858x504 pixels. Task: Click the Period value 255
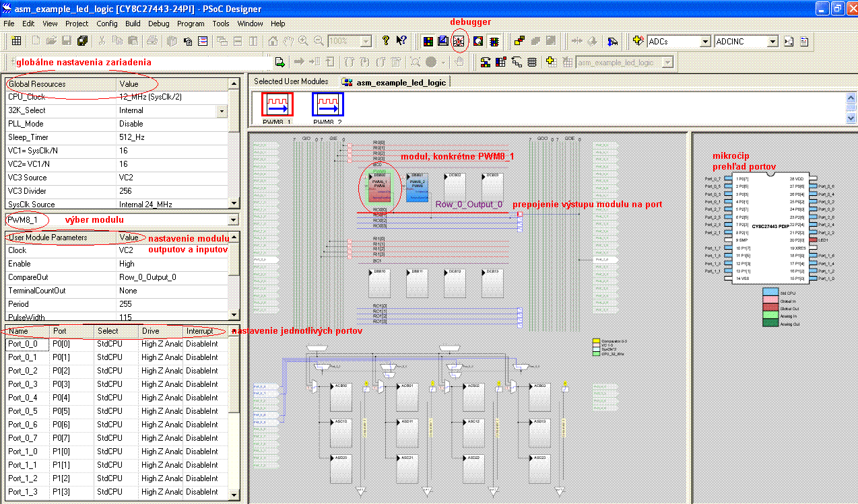[x=172, y=304]
